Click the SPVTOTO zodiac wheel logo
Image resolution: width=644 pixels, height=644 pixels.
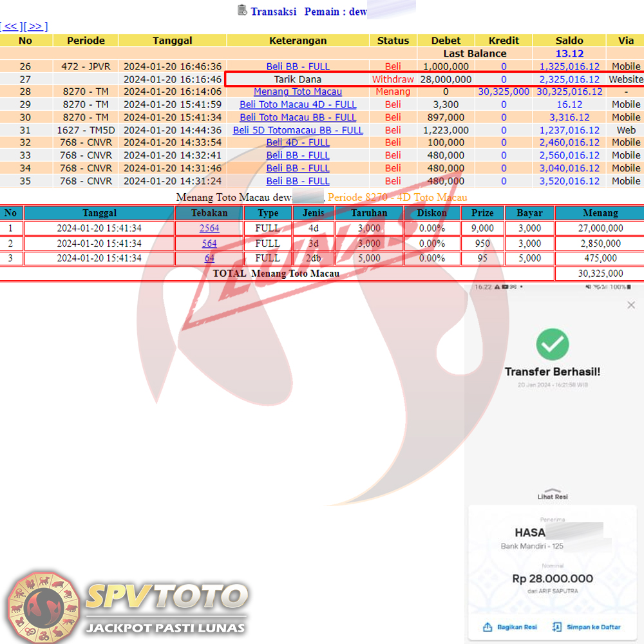(x=41, y=605)
